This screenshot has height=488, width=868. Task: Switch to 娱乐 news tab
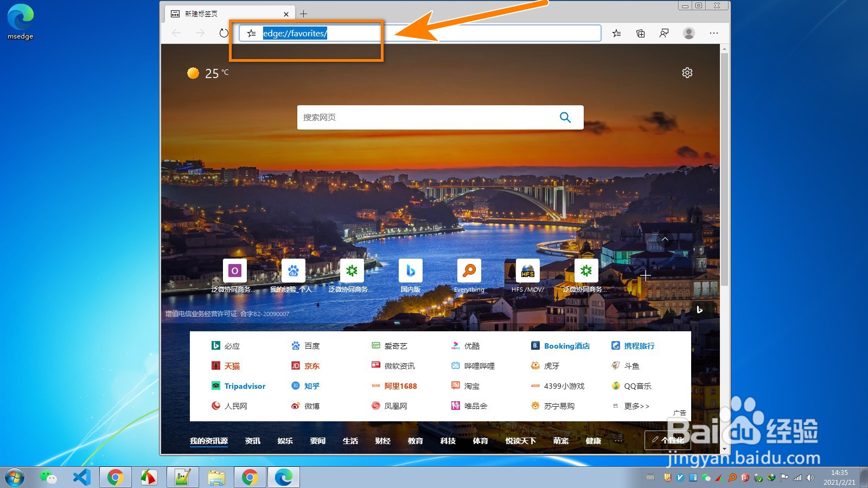point(285,441)
